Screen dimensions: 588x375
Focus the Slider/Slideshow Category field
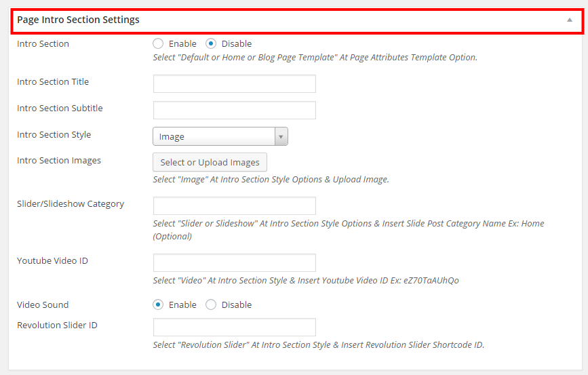tap(235, 206)
